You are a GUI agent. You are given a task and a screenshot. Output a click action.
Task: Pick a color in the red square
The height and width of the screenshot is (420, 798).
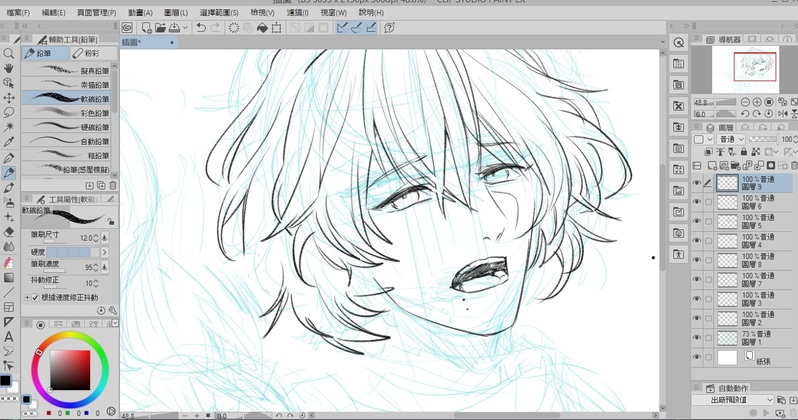tap(70, 370)
